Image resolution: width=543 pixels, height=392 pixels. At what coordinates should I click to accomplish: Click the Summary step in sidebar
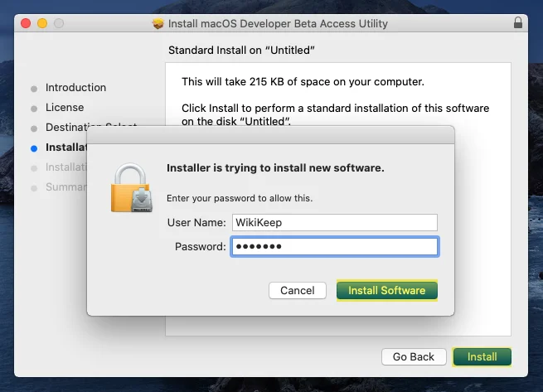[x=65, y=187]
